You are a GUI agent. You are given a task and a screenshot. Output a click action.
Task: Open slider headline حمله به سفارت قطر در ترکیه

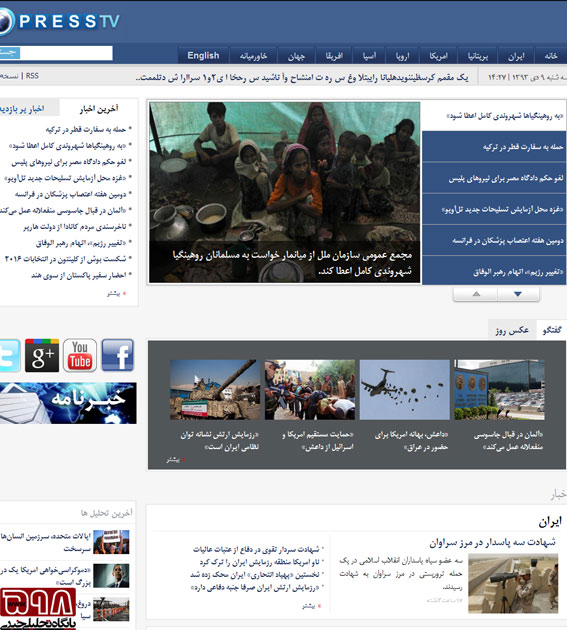pos(494,147)
